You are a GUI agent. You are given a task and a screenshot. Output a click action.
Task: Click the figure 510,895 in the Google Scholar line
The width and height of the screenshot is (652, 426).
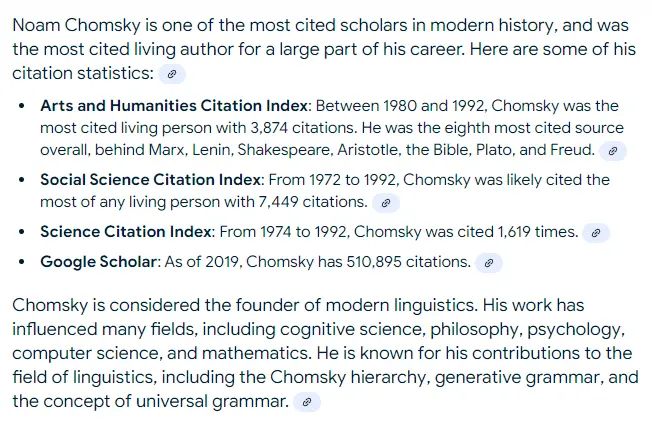366,262
